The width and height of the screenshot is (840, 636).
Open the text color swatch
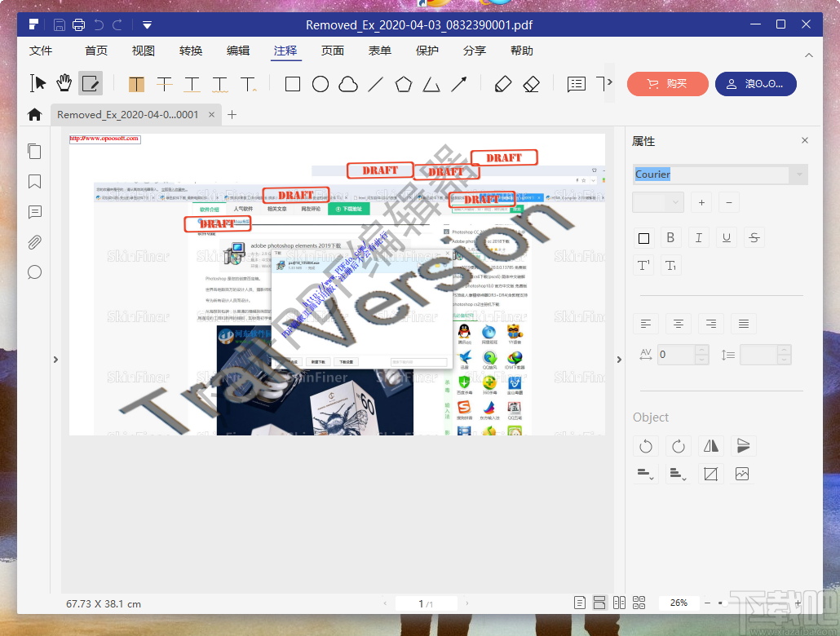pyautogui.click(x=644, y=238)
